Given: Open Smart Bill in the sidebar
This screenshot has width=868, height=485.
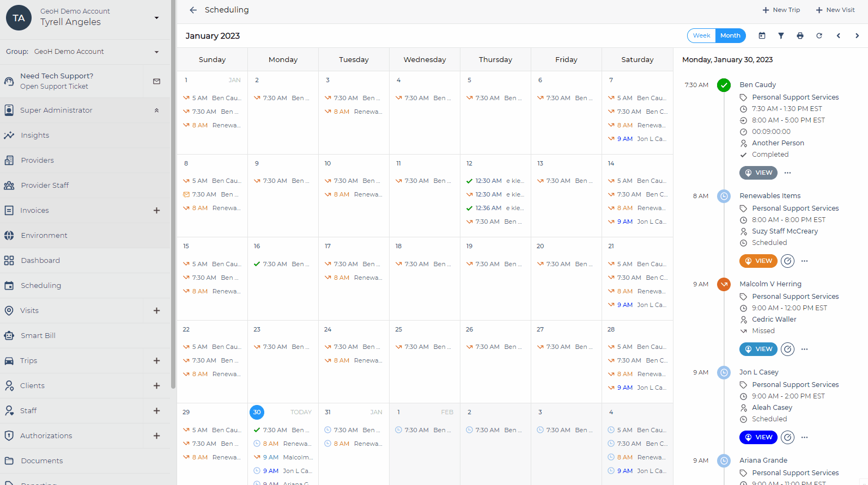Looking at the screenshot, I should [38, 336].
